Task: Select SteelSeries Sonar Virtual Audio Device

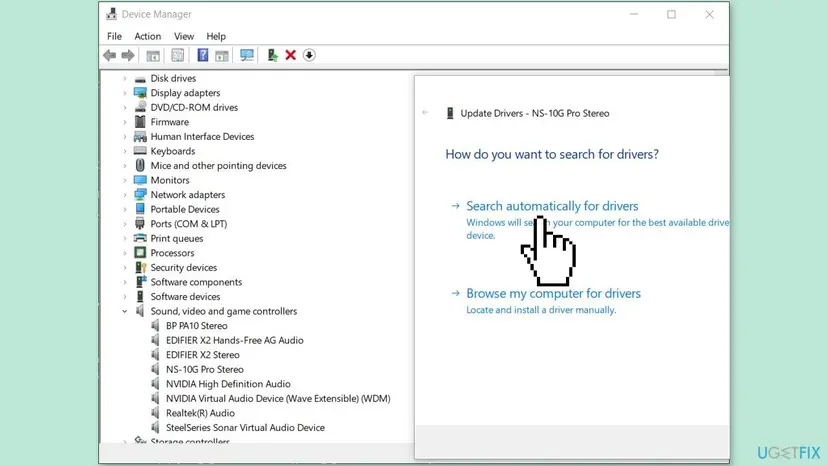Action: click(245, 427)
